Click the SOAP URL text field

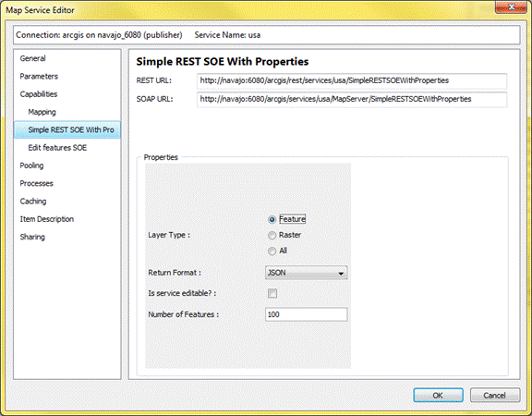tap(352, 99)
